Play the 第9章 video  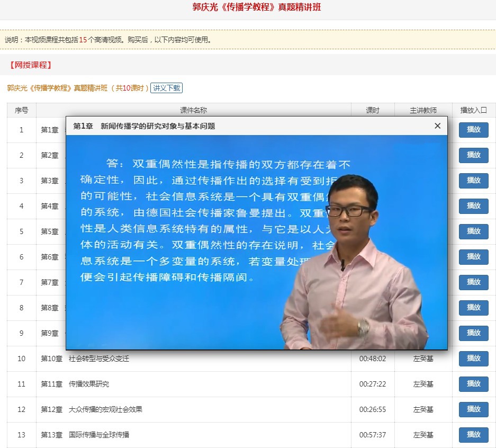473,333
